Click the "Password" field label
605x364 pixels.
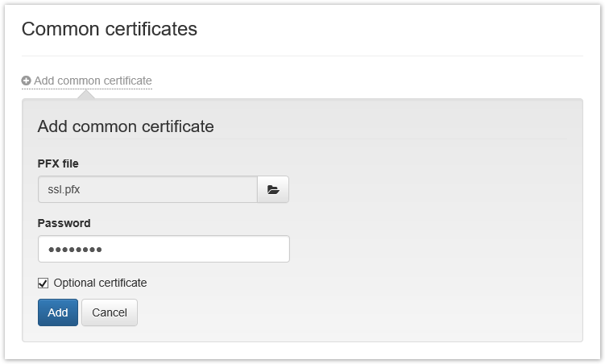pos(64,223)
